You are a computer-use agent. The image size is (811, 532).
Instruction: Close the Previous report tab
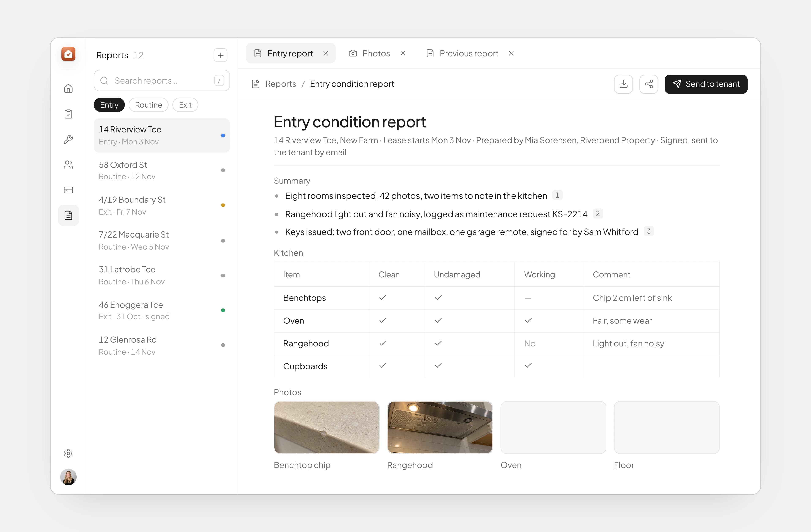pos(511,53)
